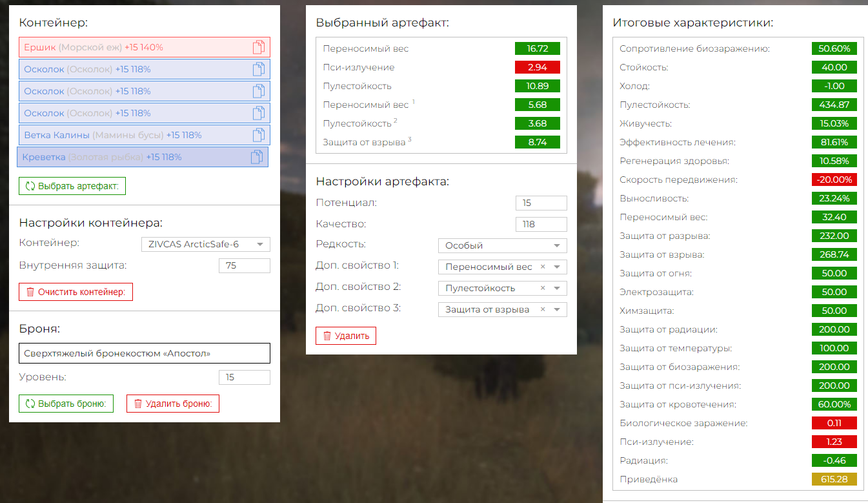Click the Биологическое заражение value 0.11

[x=834, y=423]
